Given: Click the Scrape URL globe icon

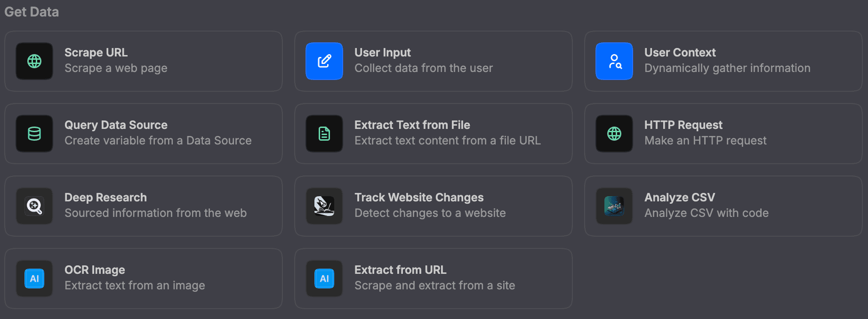Looking at the screenshot, I should pyautogui.click(x=34, y=61).
